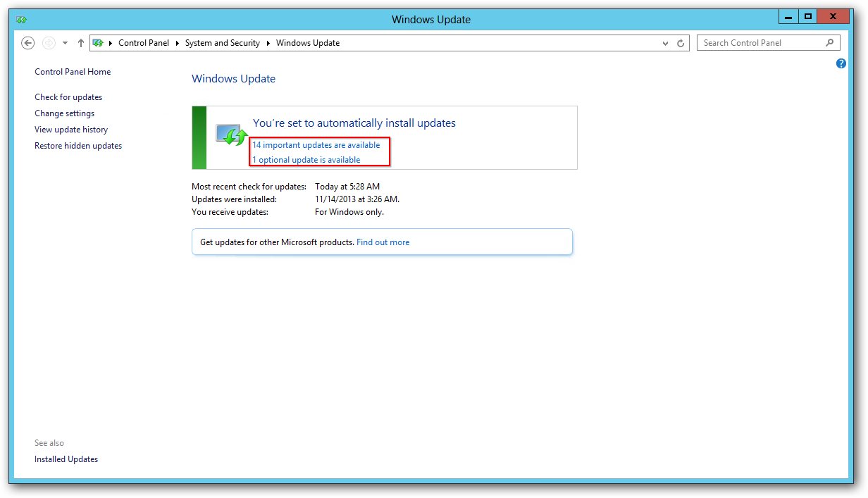Open View update history
Viewport: 868px width, 498px height.
(71, 130)
